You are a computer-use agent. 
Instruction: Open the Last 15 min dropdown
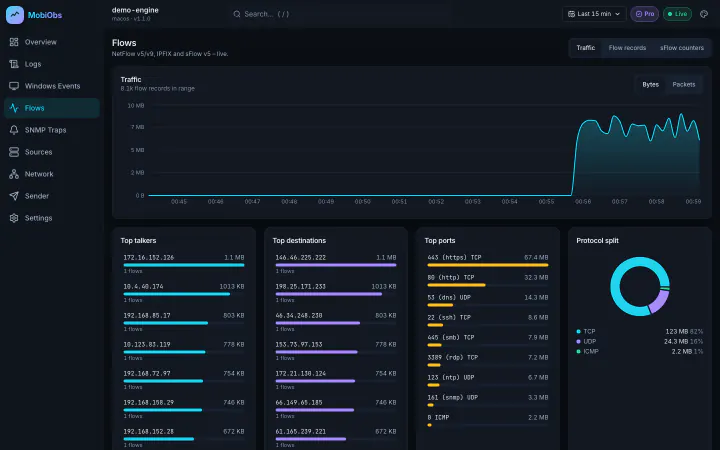594,14
